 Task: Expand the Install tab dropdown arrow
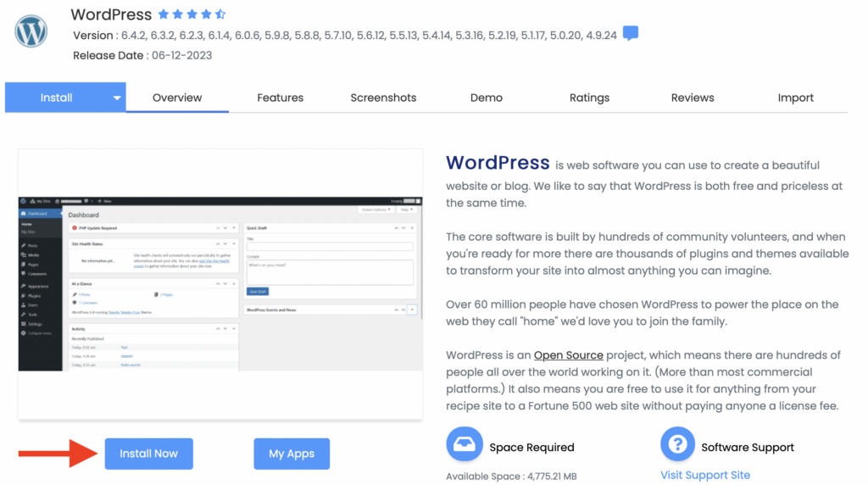click(117, 98)
